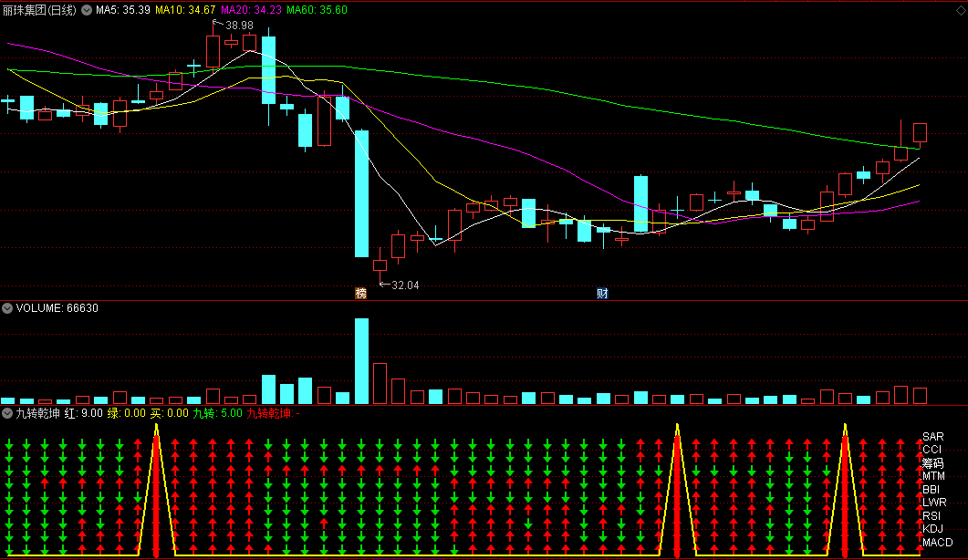Click the rightmost yellow-red spike in 九转乾坤 panel
The height and width of the screenshot is (560, 968).
click(845, 491)
